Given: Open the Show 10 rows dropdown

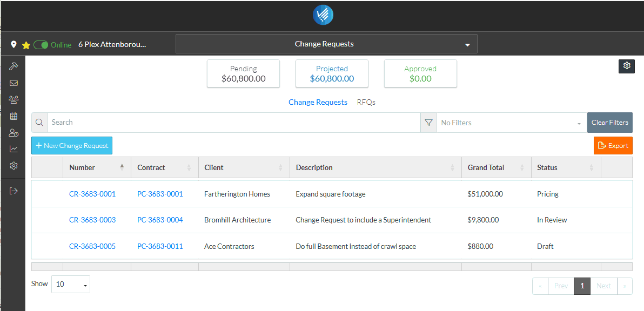Looking at the screenshot, I should 70,284.
